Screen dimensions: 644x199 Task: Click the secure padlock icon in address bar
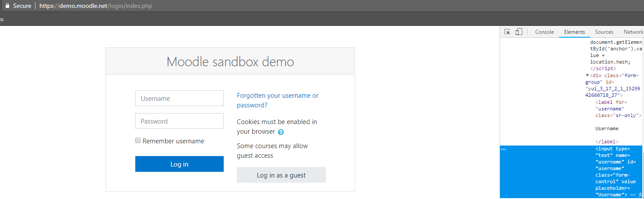(7, 6)
